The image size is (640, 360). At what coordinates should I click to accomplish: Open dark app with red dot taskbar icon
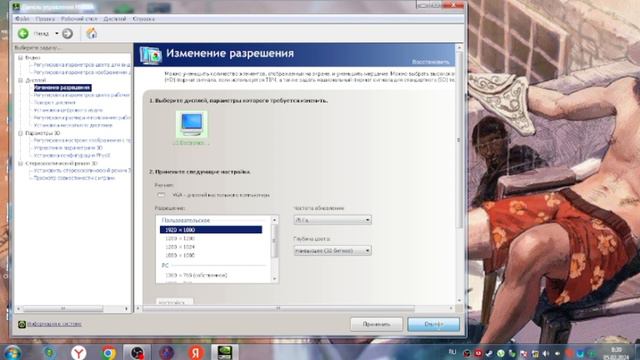pyautogui.click(x=137, y=352)
